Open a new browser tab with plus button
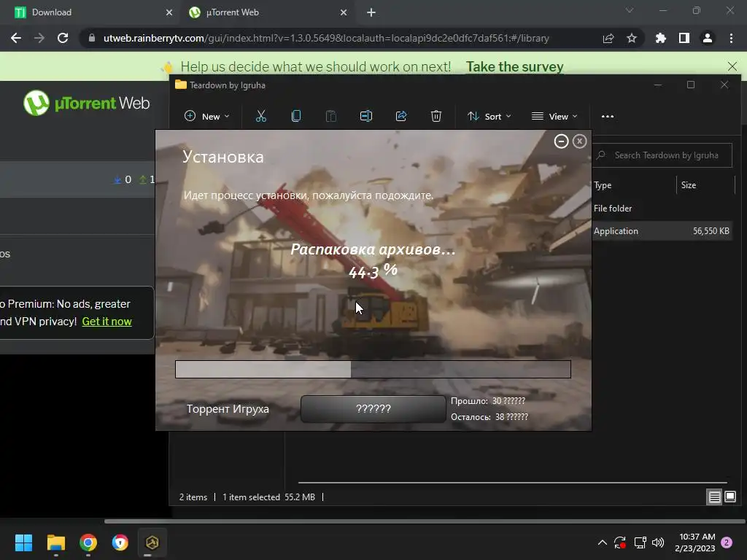 [371, 12]
